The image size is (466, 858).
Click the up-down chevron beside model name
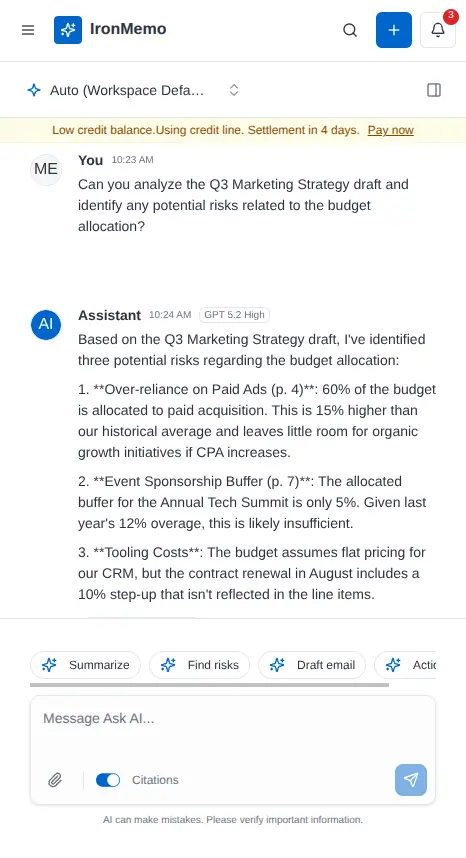tap(234, 90)
